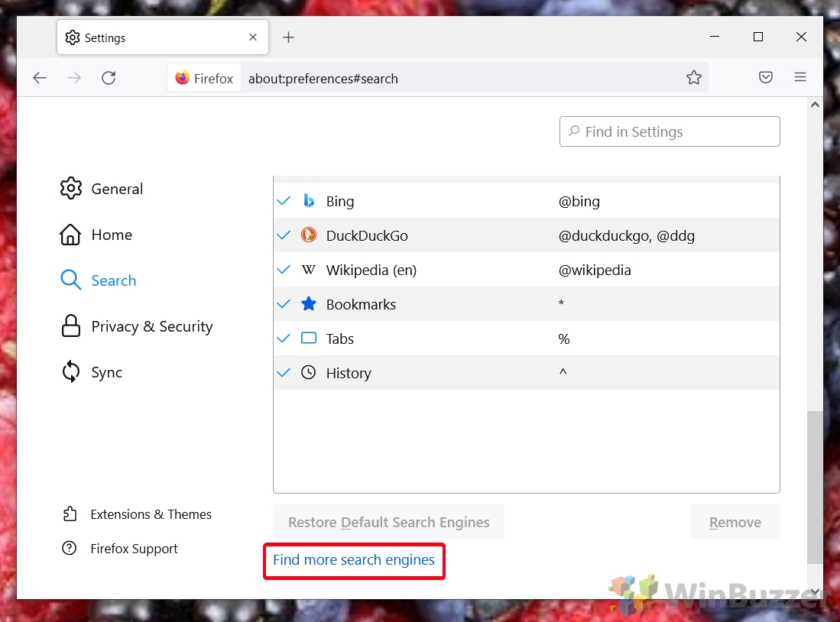This screenshot has width=840, height=622.
Task: Open the Sync settings category
Action: tap(91, 372)
